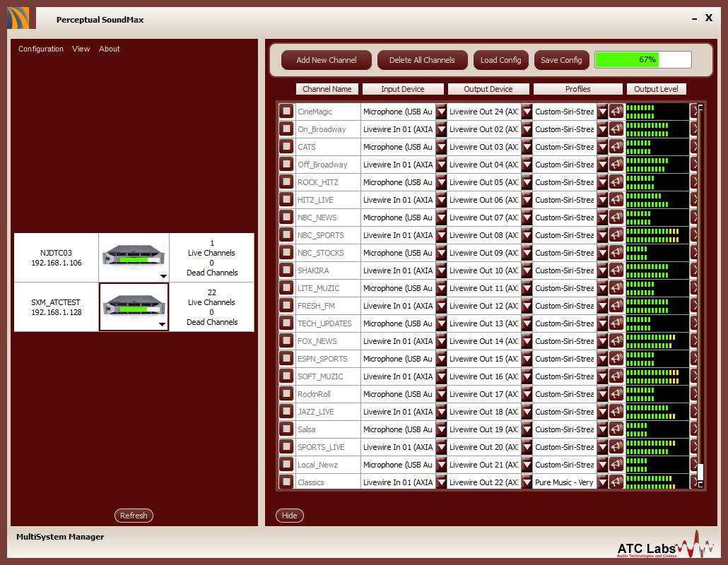Image resolution: width=728 pixels, height=565 pixels.
Task: Click the Add New Channel button
Action: point(327,60)
